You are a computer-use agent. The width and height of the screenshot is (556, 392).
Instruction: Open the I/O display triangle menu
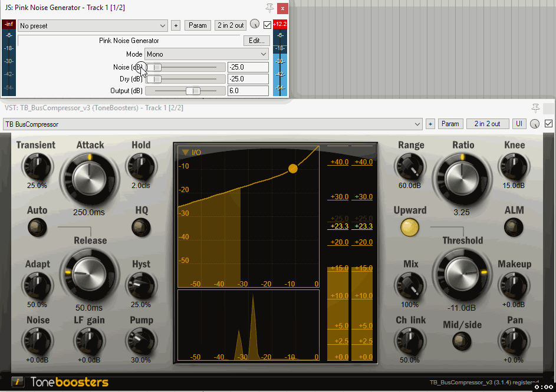point(186,153)
